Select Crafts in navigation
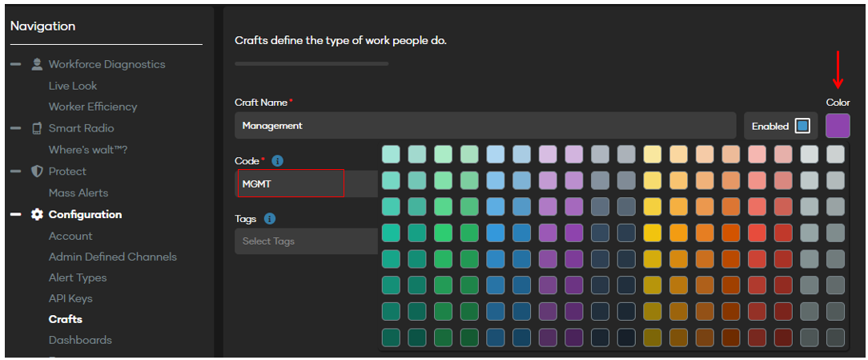The width and height of the screenshot is (868, 360). [x=66, y=319]
